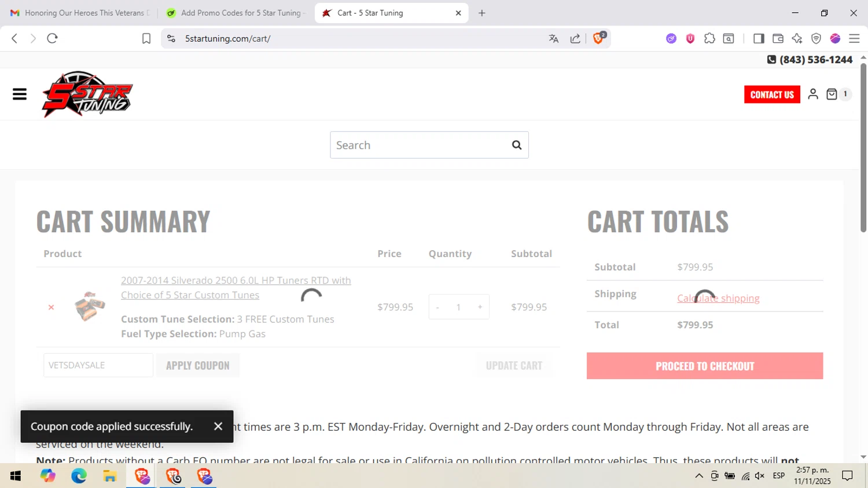Switch to the Gmail Honoring Our Heroes tab

pos(80,13)
